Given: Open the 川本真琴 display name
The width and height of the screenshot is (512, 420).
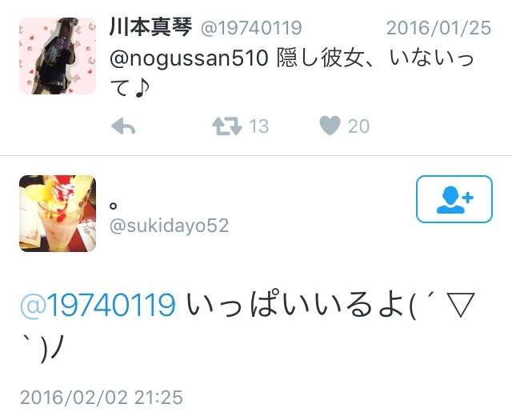Looking at the screenshot, I should [x=150, y=27].
